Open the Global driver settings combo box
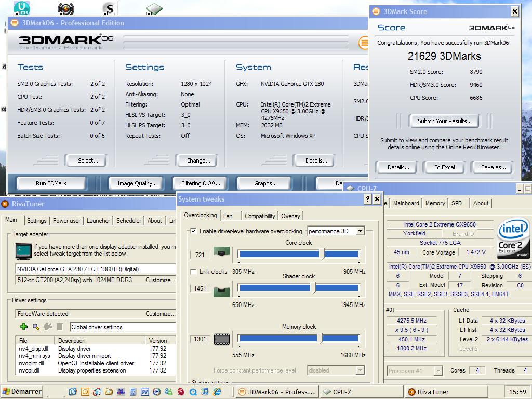The image size is (532, 399). coord(123,327)
